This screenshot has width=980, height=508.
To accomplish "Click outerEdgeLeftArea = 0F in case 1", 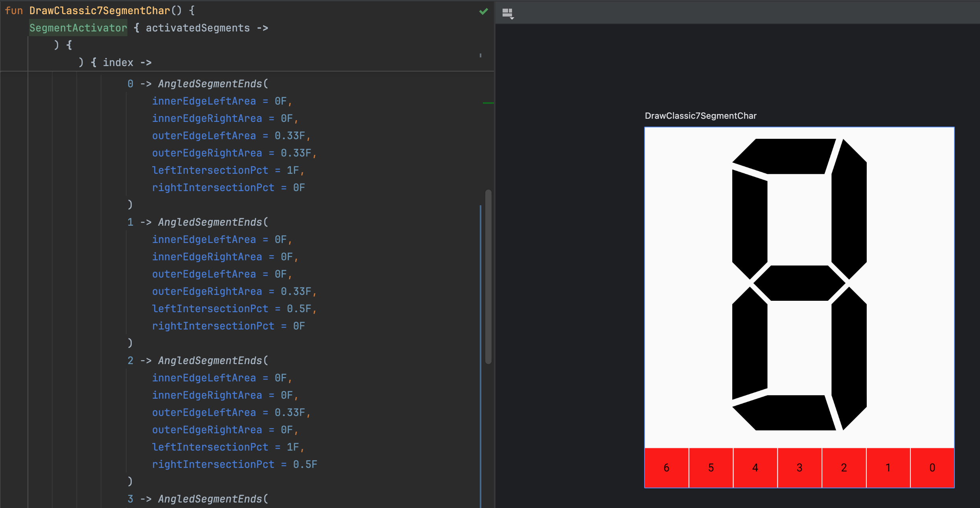I will tap(219, 274).
